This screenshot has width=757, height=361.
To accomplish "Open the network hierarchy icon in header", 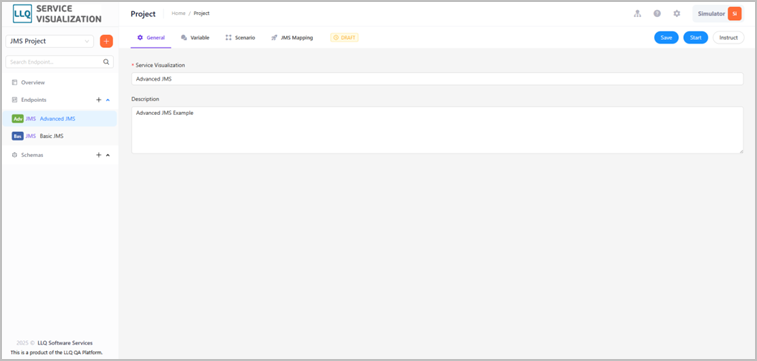I will pos(637,14).
